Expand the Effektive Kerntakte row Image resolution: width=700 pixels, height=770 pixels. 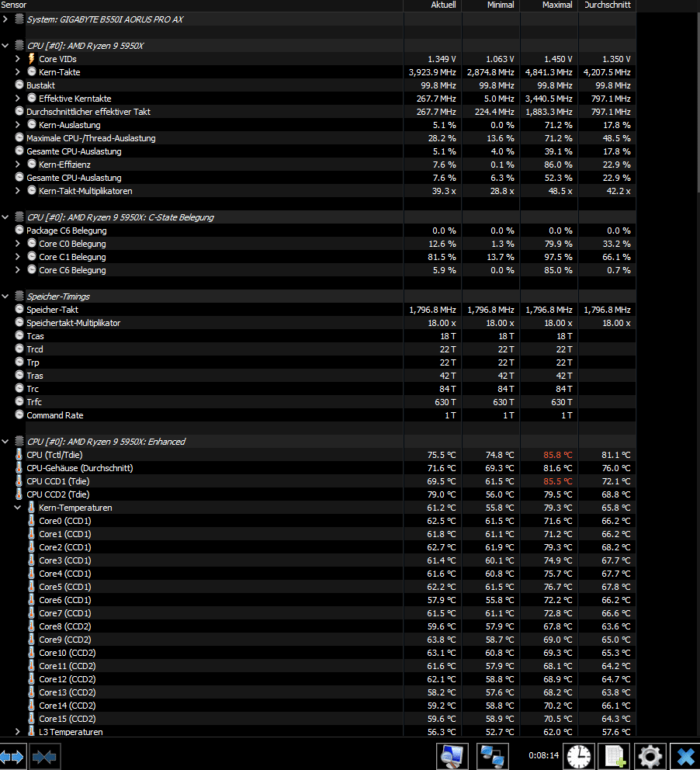(18, 99)
